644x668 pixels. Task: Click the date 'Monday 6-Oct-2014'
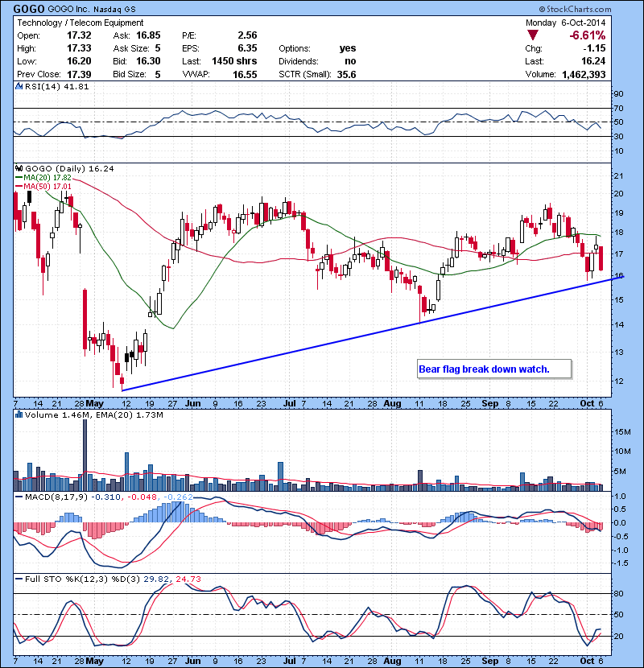pyautogui.click(x=565, y=23)
